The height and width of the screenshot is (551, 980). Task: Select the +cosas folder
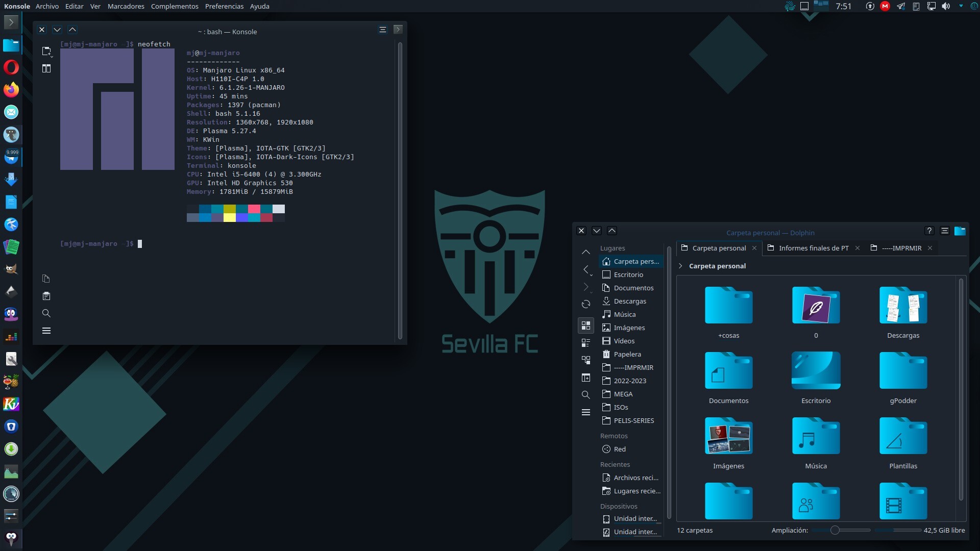(728, 313)
